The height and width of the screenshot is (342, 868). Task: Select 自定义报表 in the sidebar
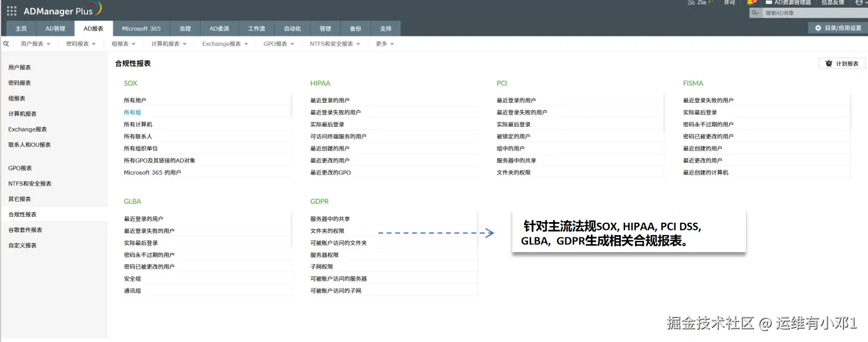22,245
